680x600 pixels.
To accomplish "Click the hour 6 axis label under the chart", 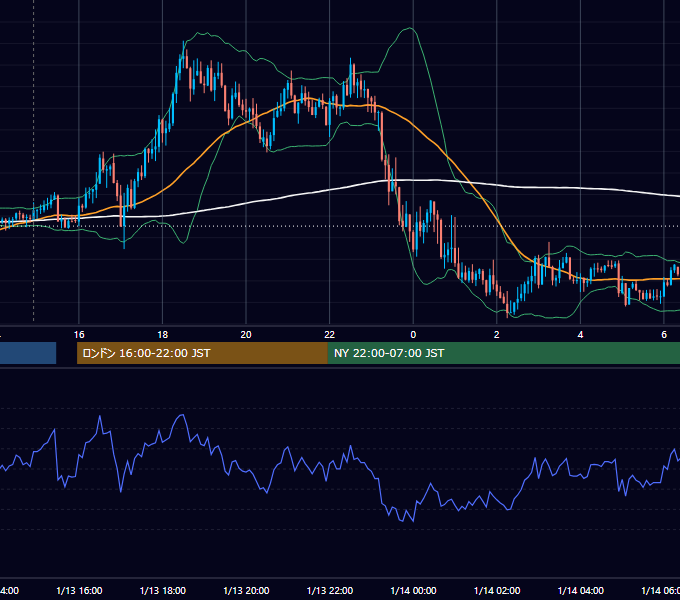I will (x=664, y=334).
